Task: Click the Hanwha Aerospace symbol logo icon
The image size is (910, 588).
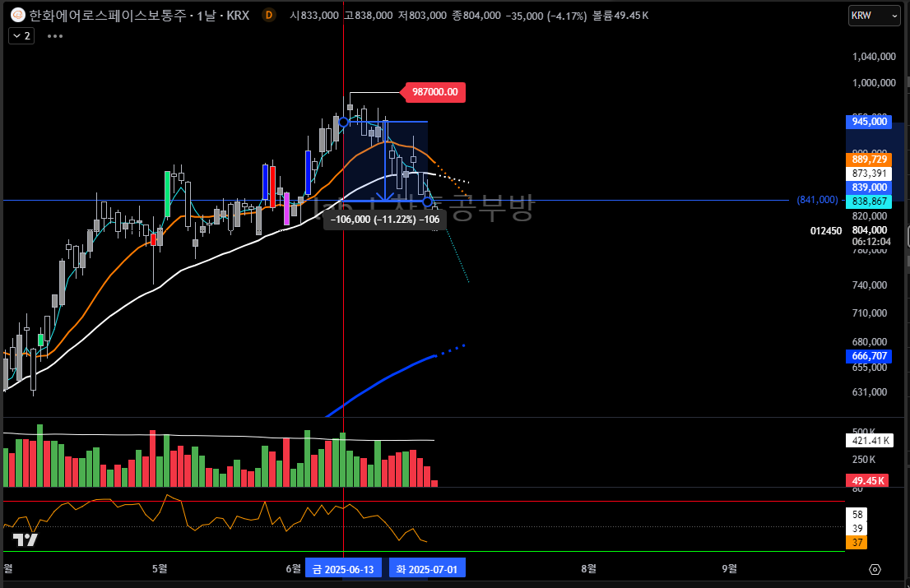Action: 18,15
